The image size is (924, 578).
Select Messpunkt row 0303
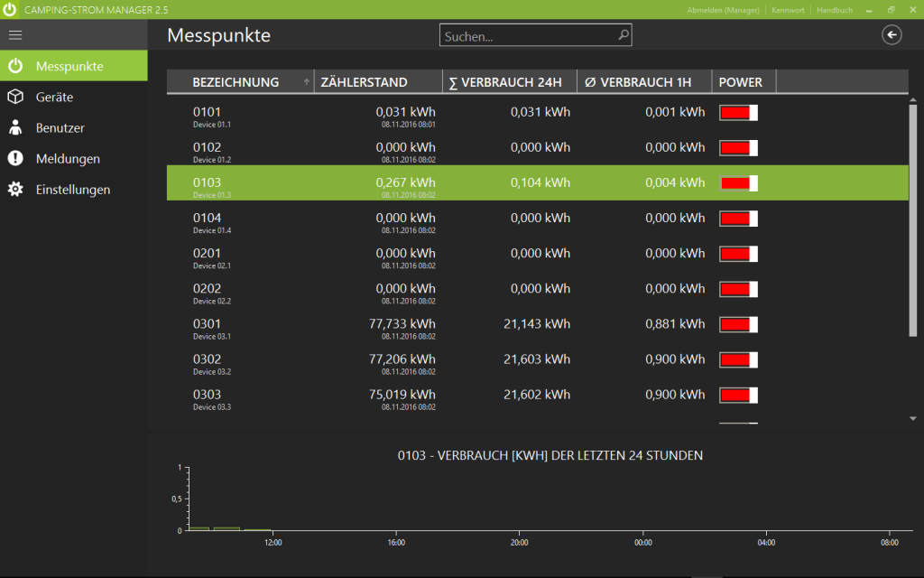pyautogui.click(x=538, y=396)
